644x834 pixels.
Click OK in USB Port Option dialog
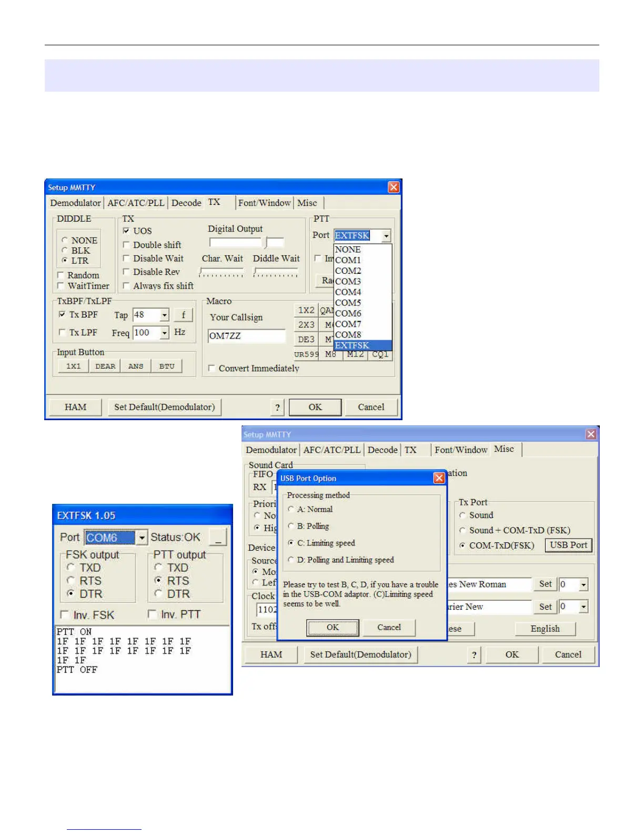[x=333, y=627]
